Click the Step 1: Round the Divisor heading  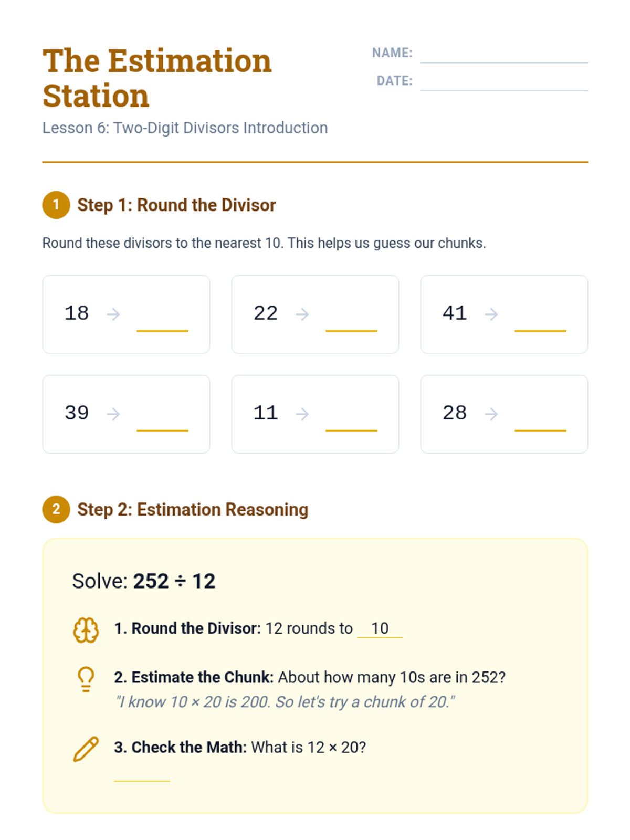pos(176,205)
